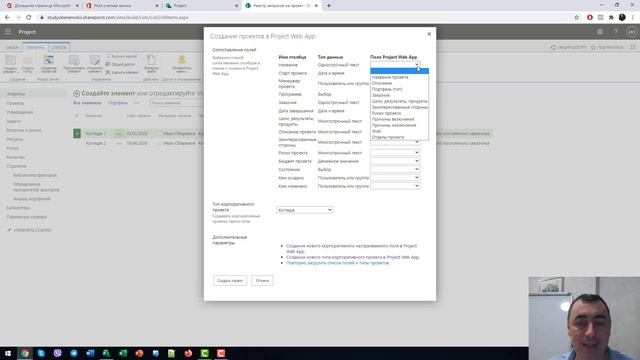Toggle the selection checkbox for Котедж 1 row
Screen dimensions: 640x360
tap(77, 133)
